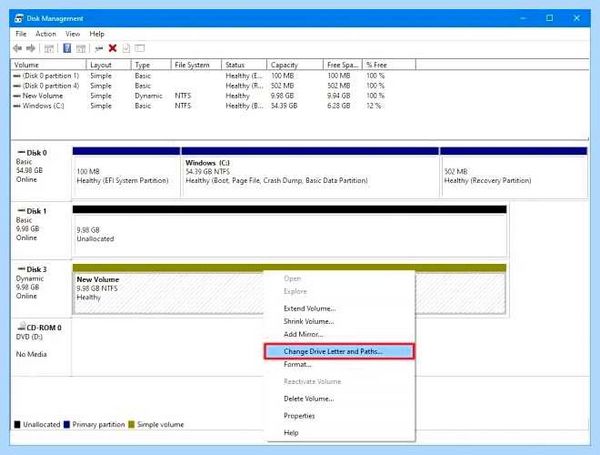Click the Disk 0 Basic disk label
The height and width of the screenshot is (455, 600).
click(41, 173)
